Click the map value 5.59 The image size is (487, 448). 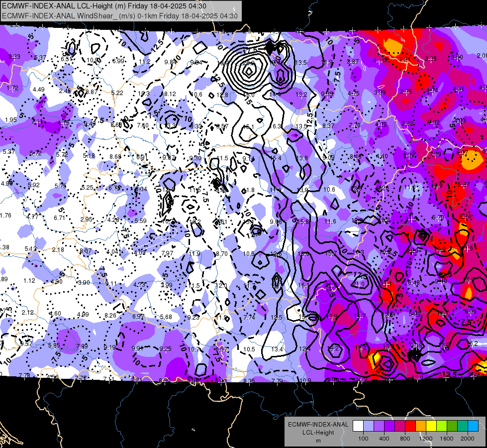140,221
